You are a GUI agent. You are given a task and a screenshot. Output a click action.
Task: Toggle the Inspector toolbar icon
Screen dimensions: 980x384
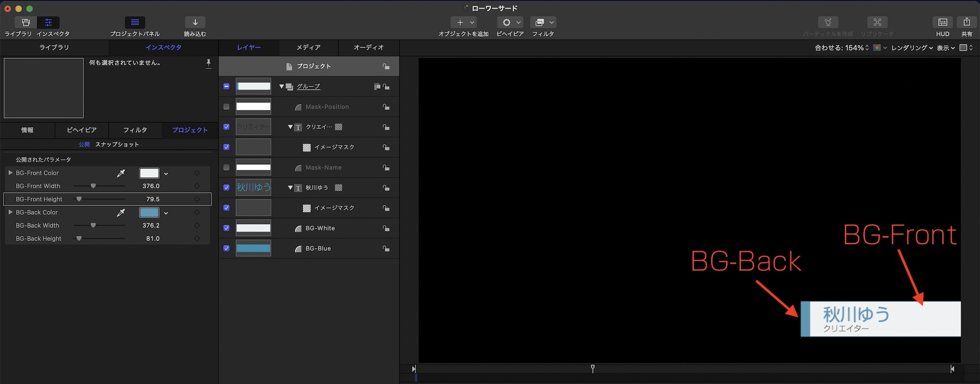tap(49, 23)
